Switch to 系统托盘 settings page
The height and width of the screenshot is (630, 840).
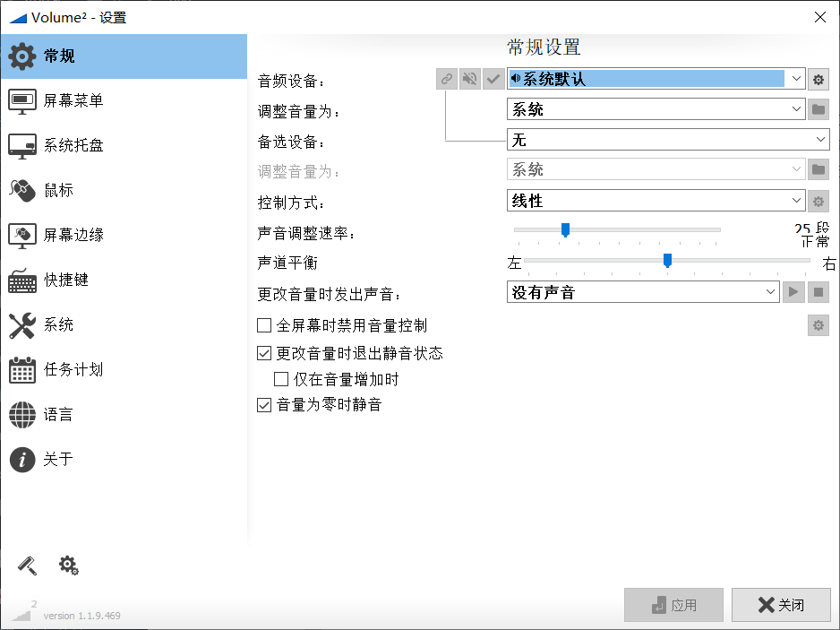(73, 145)
